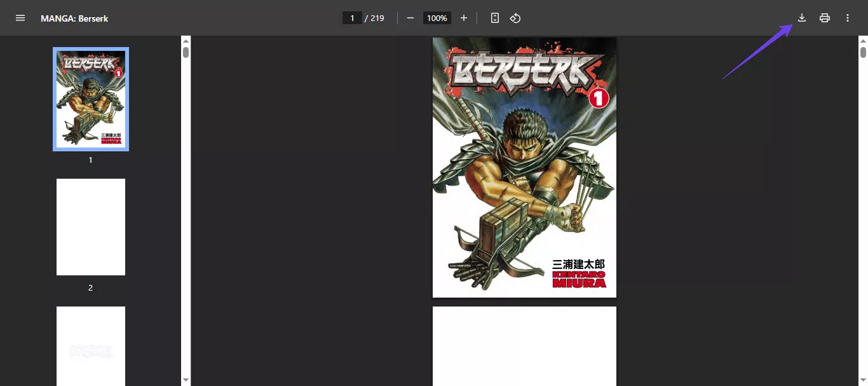Zoom in on the page
Image resolution: width=868 pixels, height=386 pixels.
pyautogui.click(x=463, y=18)
